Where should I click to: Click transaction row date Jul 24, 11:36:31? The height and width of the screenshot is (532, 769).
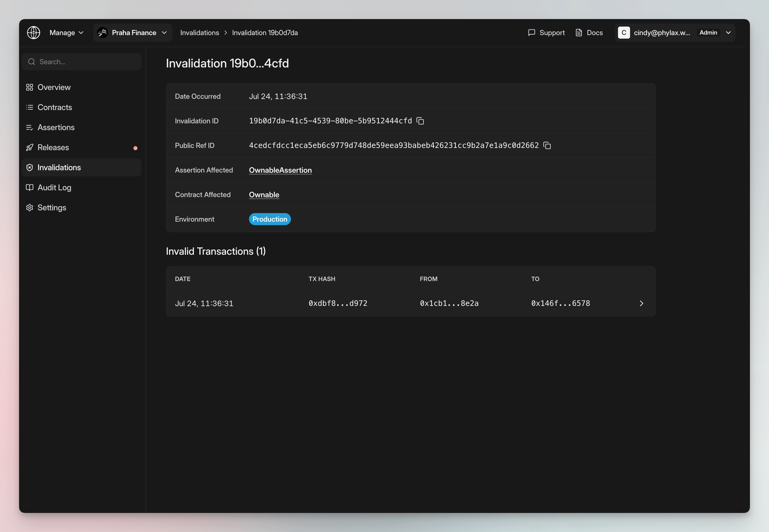click(204, 303)
